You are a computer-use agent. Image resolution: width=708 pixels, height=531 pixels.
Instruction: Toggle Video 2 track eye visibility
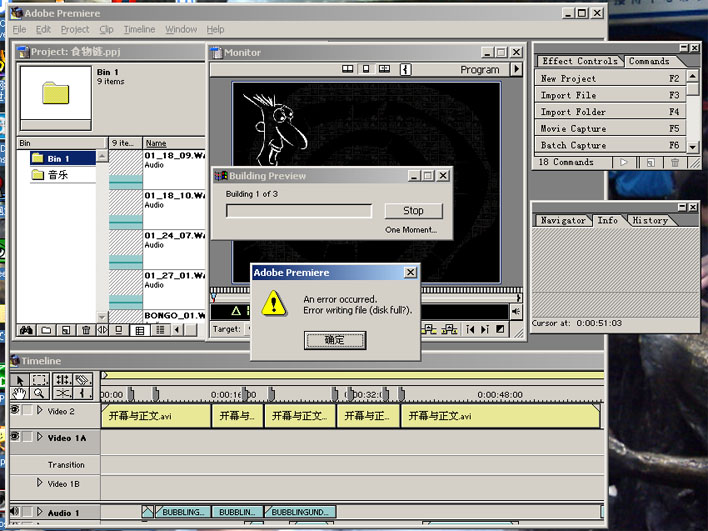coord(15,410)
